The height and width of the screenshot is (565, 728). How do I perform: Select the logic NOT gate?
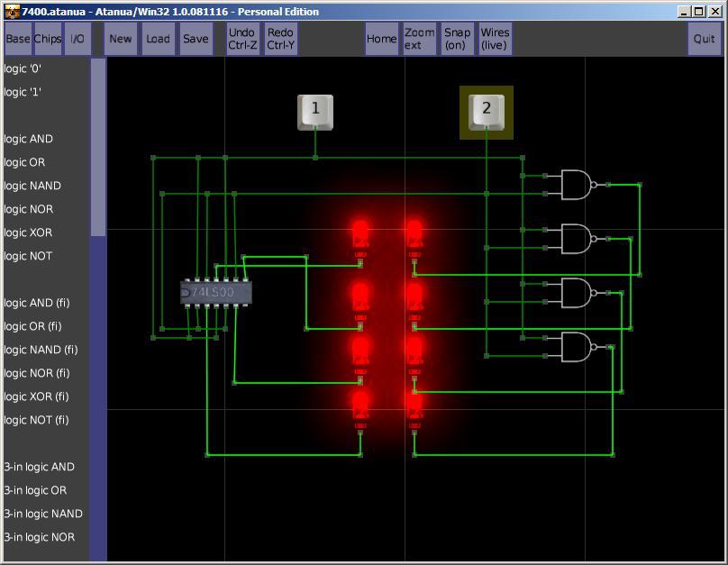28,256
